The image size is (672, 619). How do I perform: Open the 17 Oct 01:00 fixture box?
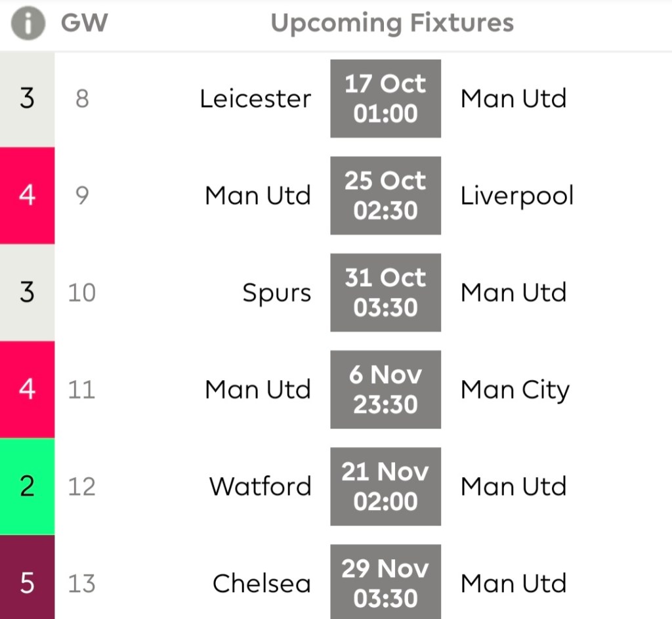click(x=385, y=99)
